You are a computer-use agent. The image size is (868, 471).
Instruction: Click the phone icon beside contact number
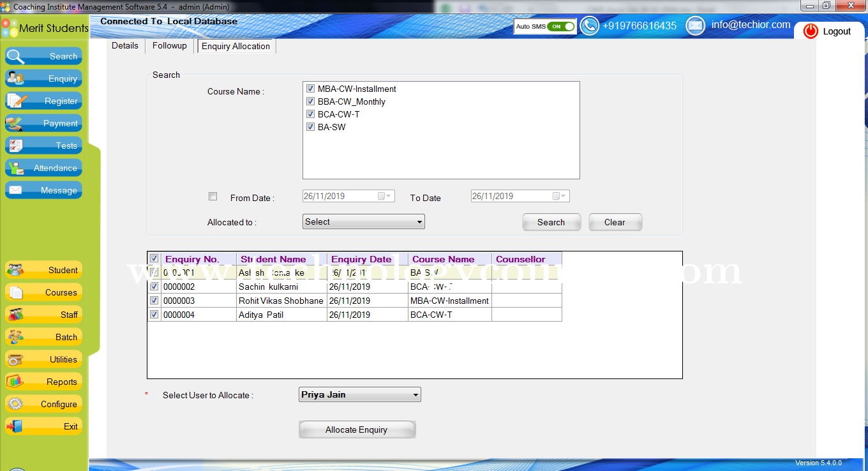pos(589,26)
